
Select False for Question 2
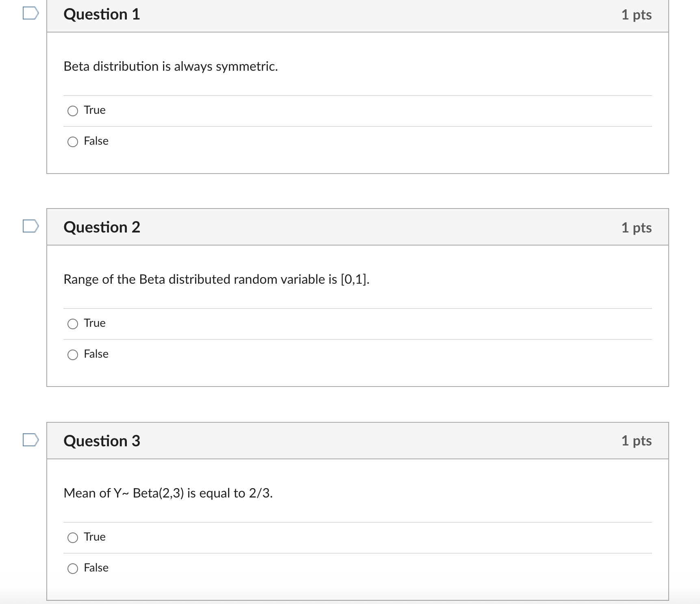pyautogui.click(x=72, y=354)
